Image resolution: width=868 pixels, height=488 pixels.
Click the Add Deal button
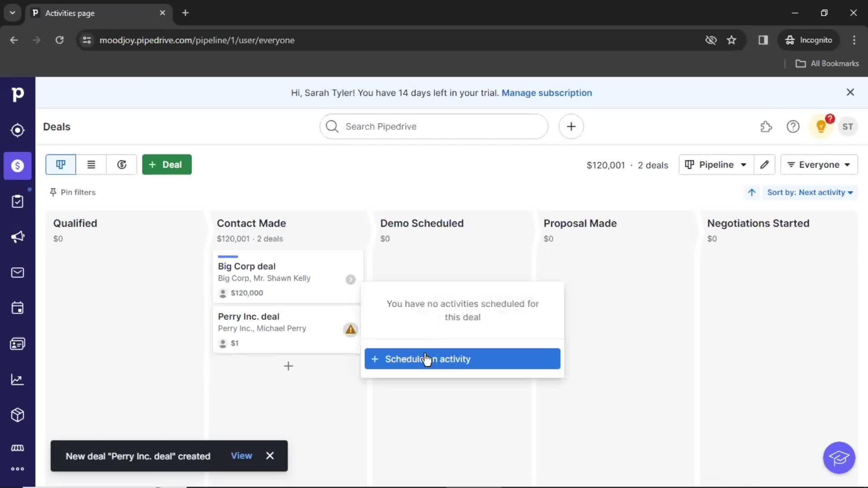pyautogui.click(x=166, y=164)
